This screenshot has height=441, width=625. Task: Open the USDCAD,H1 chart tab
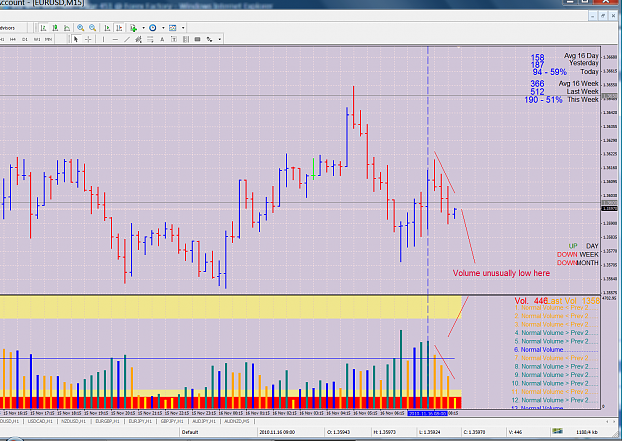tap(40, 421)
